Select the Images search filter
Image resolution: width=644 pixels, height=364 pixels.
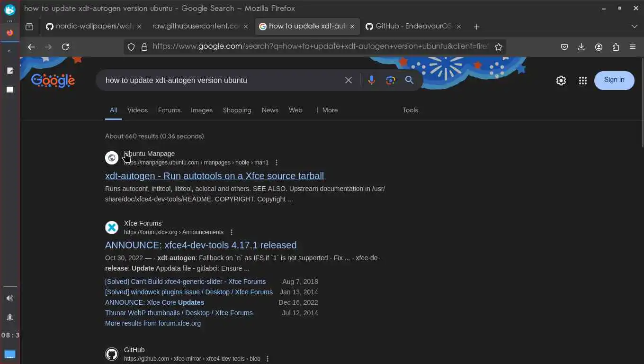(x=202, y=110)
